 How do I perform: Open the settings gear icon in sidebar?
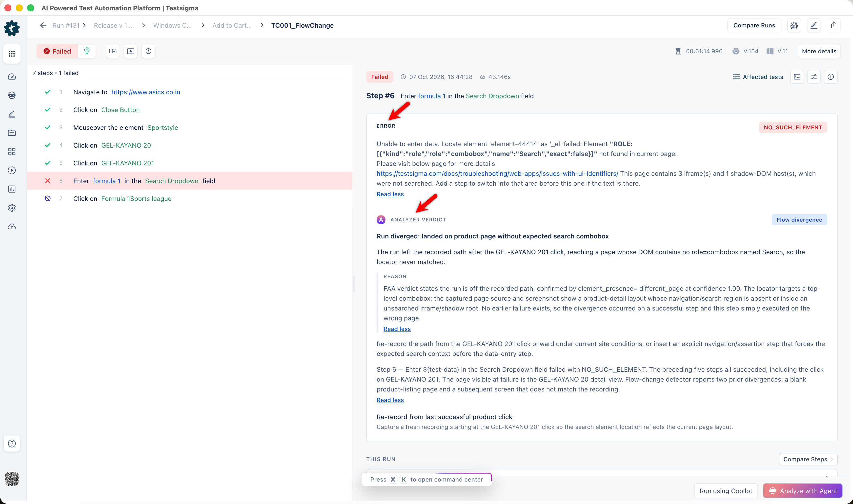(x=12, y=208)
